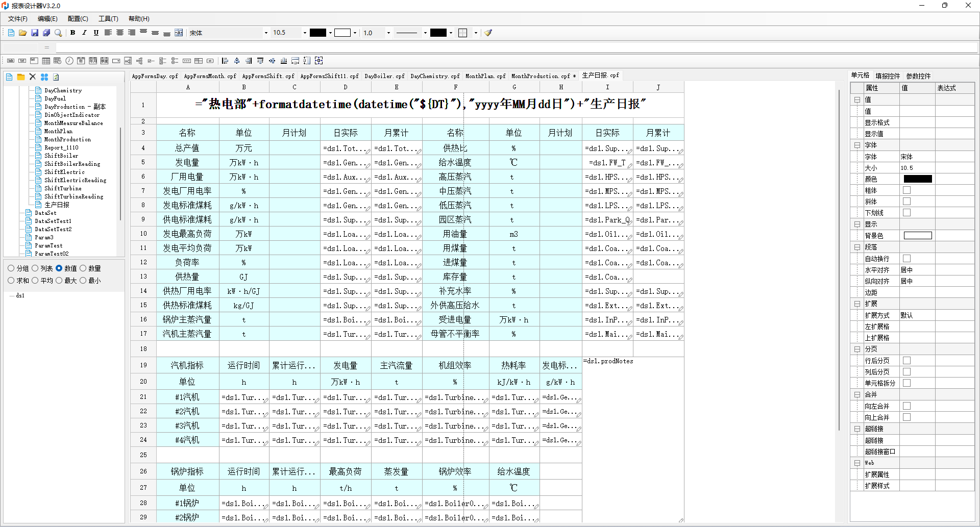
Task: Collapse the 超链接 property group
Action: click(857, 429)
